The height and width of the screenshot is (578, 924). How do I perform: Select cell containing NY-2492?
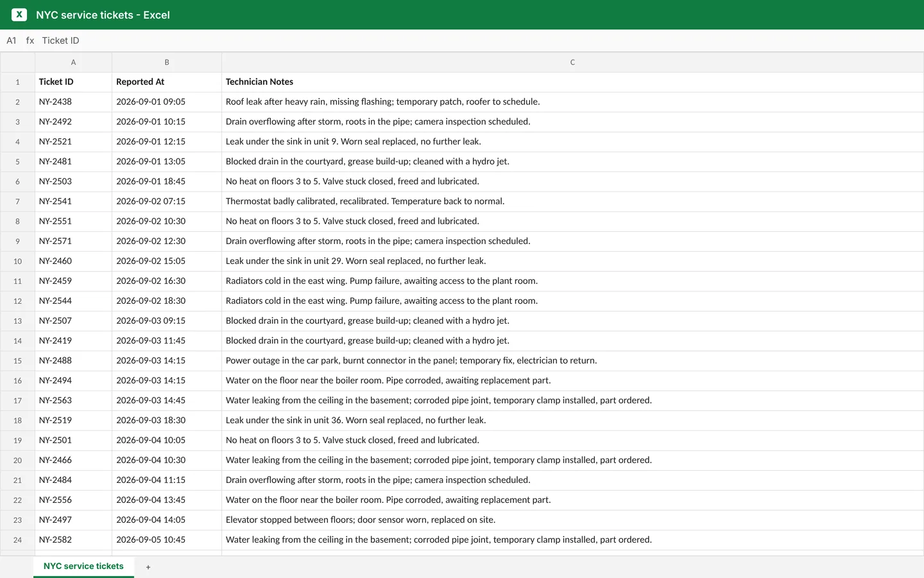tap(73, 122)
